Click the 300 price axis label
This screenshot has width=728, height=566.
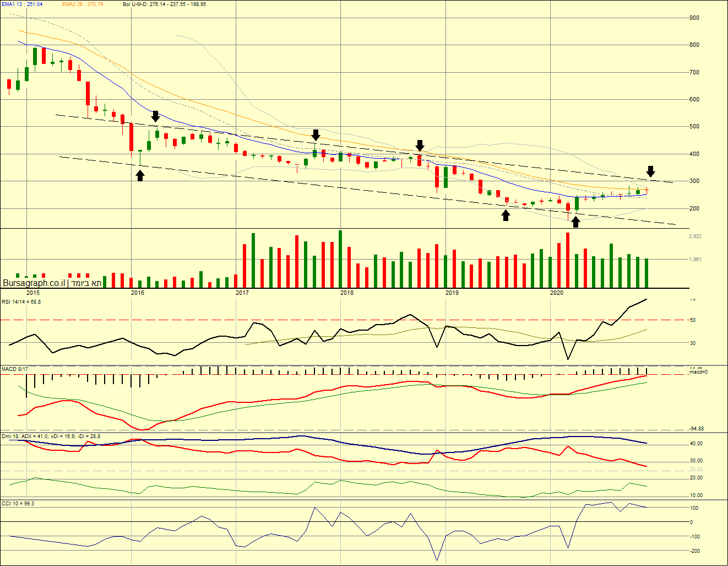pos(694,181)
